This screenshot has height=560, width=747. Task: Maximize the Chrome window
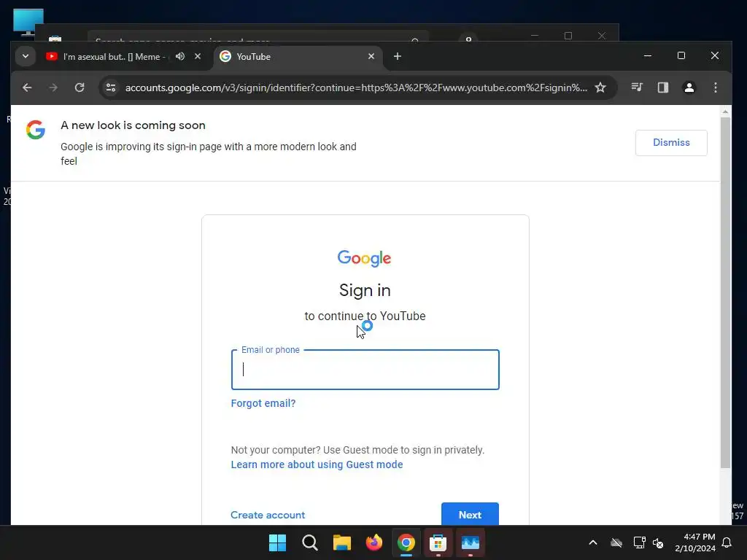[681, 55]
